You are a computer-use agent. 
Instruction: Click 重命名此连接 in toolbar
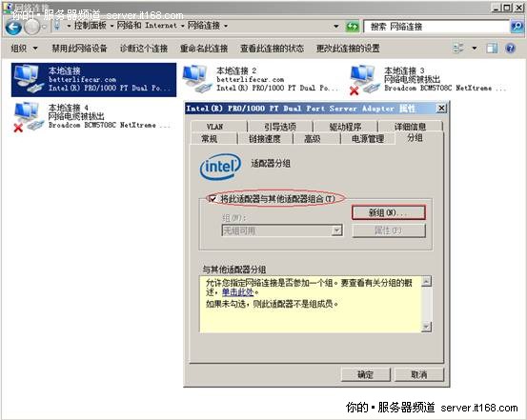[x=204, y=49]
